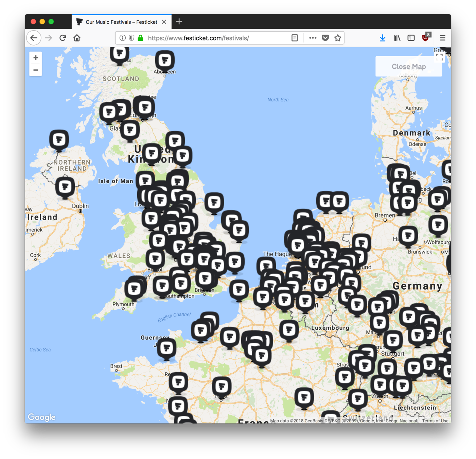Click the Germany country label
The image size is (476, 459).
coord(418,286)
